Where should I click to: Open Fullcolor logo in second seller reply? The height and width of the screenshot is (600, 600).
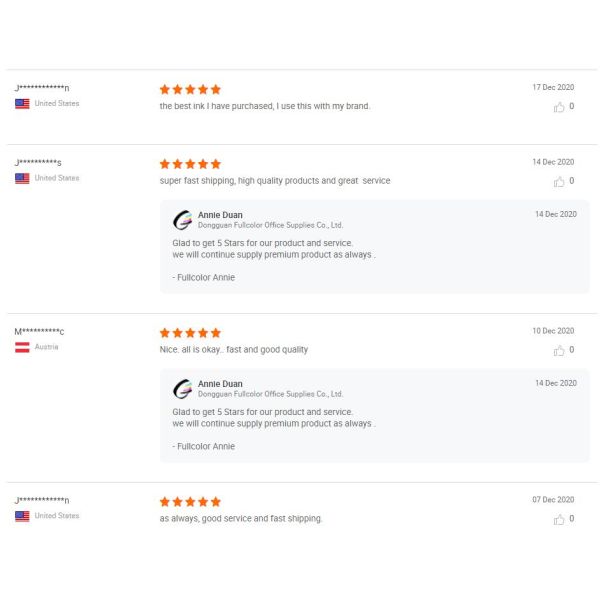coord(183,389)
